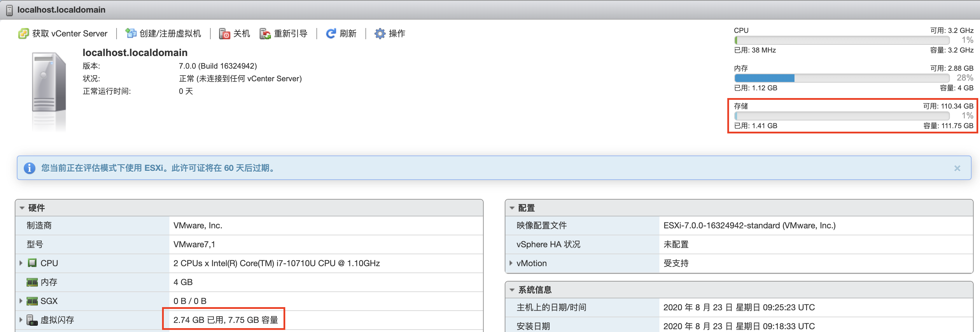Dismiss the ESXi evaluation license banner

point(957,168)
